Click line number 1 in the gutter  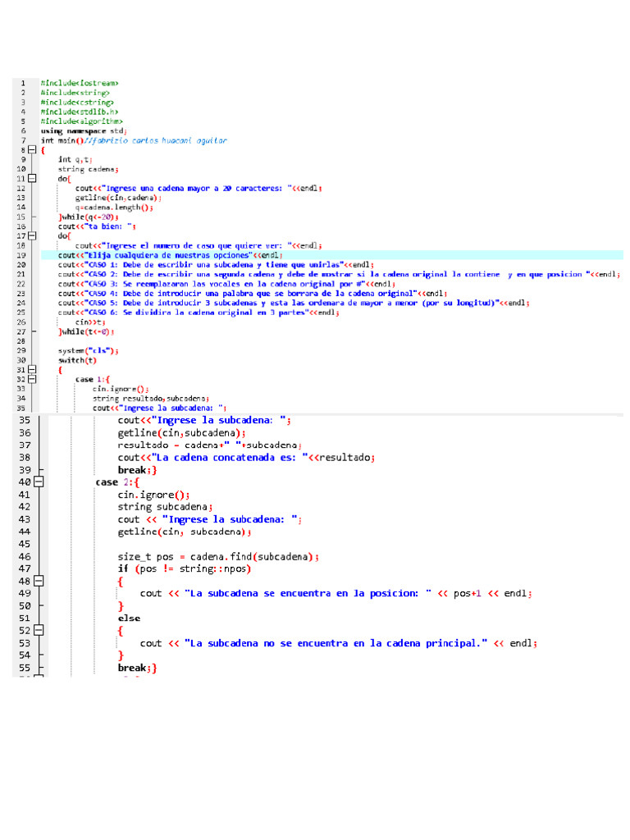point(22,83)
